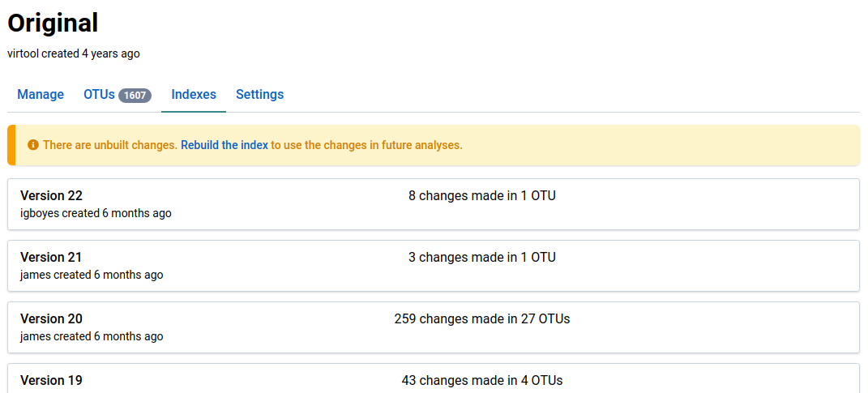Open Version 19 index entry
Viewport: 868px width, 393px height.
click(51, 380)
